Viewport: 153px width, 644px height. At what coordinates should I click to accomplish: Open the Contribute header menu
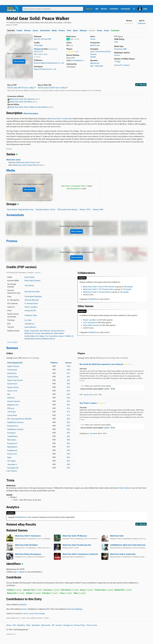114,9
